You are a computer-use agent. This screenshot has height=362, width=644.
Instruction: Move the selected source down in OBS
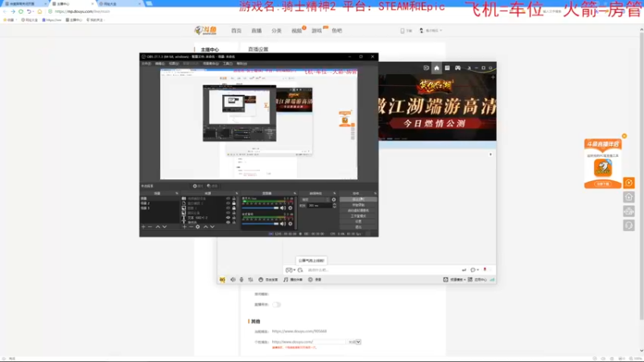click(x=213, y=227)
